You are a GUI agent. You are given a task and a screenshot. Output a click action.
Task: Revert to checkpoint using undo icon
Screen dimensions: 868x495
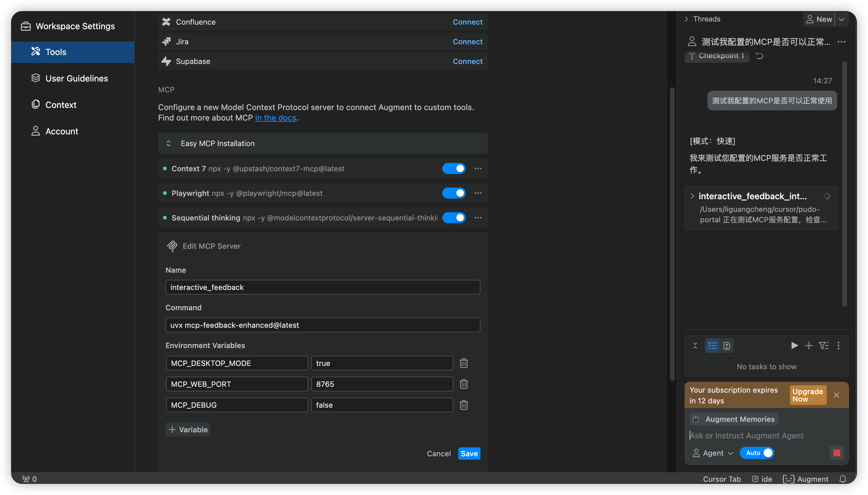(759, 56)
